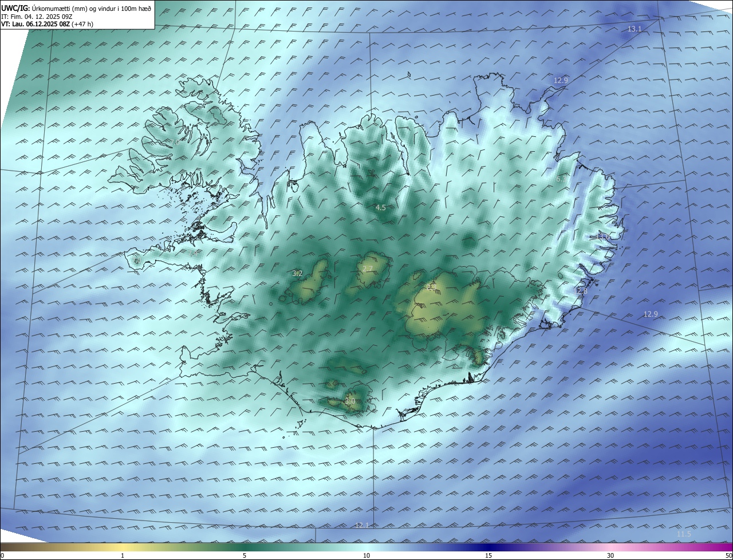Click the 3.2 value label beside the western glacier
733x560 pixels.
(297, 274)
